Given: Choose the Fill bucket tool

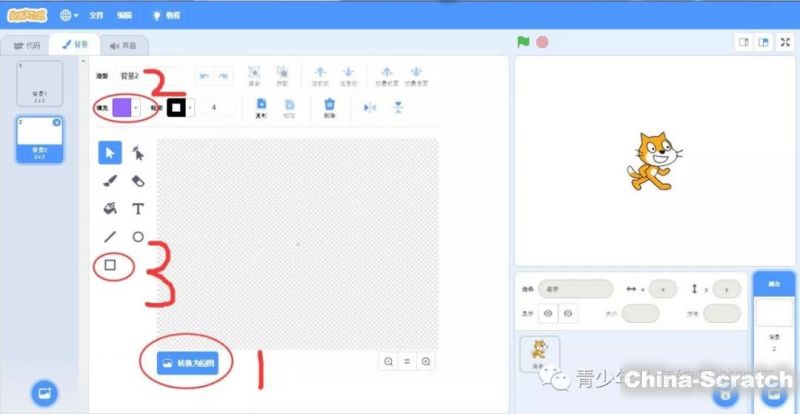Looking at the screenshot, I should [111, 209].
